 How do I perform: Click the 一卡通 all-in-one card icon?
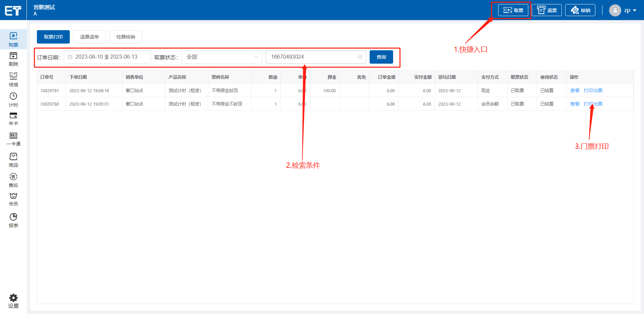tap(13, 139)
